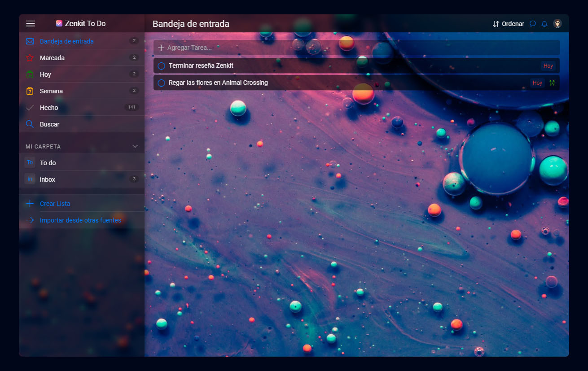
Task: Click the Hoy due date tag
Action: point(548,65)
